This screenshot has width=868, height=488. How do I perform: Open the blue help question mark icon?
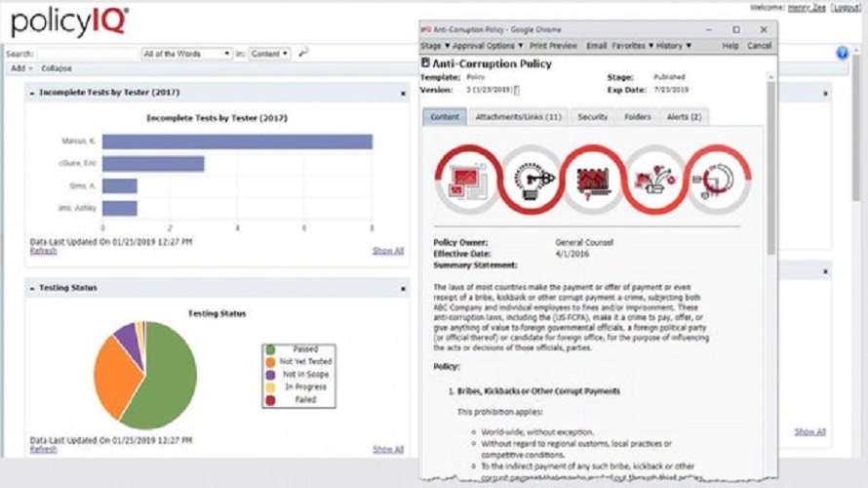tap(842, 53)
